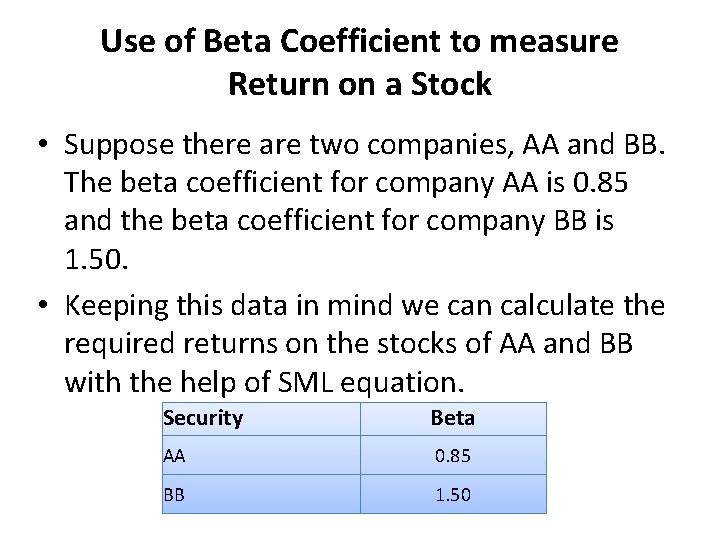This screenshot has width=720, height=540.
Task: Click the "0.85" cell in the table
Action: point(452,456)
